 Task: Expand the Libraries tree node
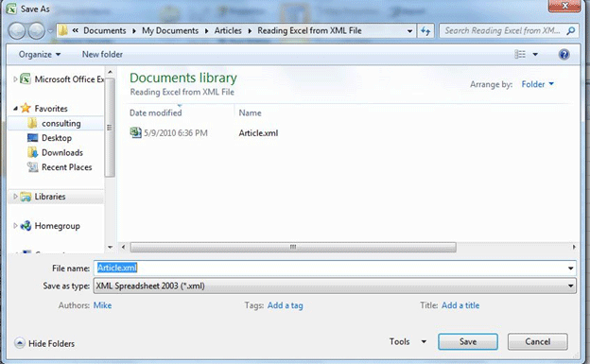pyautogui.click(x=15, y=196)
